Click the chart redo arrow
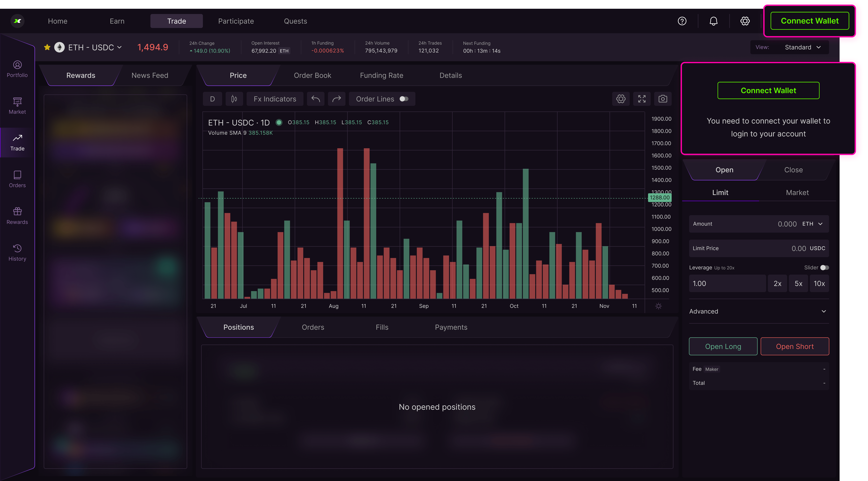The height and width of the screenshot is (481, 868). pyautogui.click(x=337, y=99)
